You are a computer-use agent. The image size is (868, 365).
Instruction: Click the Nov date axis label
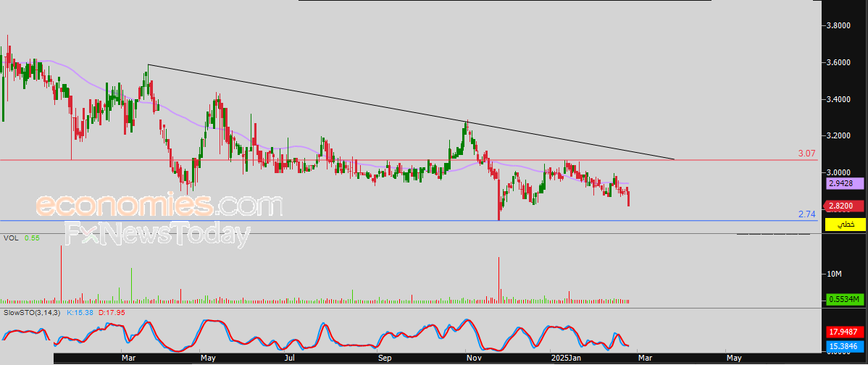474,358
